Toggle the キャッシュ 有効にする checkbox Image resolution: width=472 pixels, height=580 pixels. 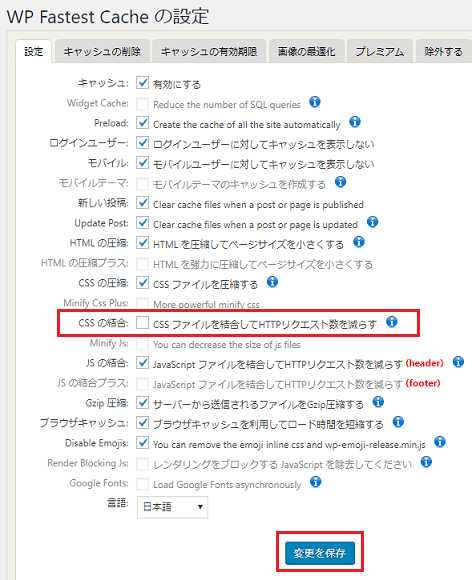142,83
